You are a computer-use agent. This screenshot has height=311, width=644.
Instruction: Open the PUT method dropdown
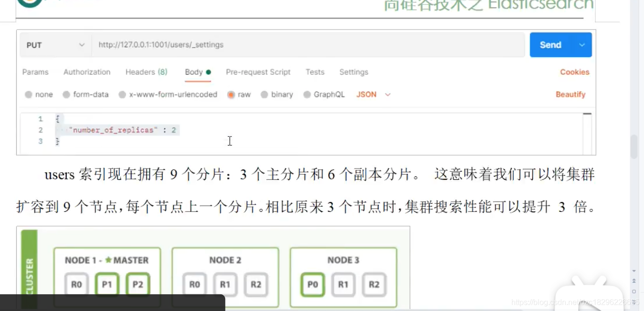(55, 45)
